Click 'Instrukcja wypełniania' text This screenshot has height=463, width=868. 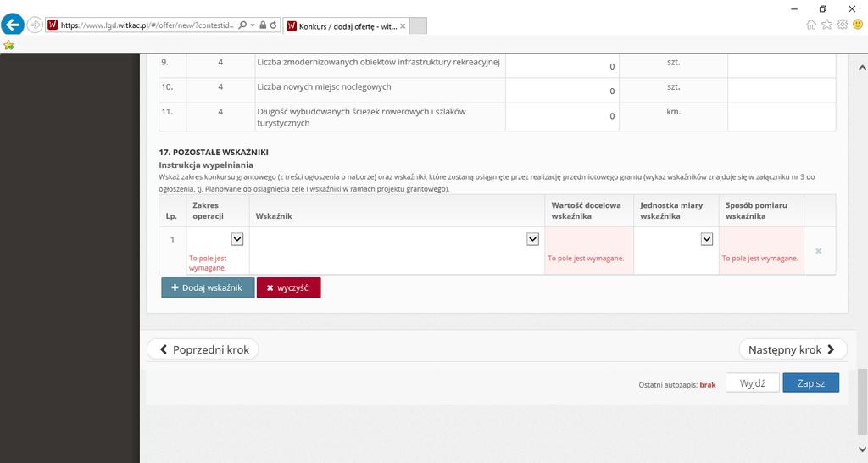pyautogui.click(x=206, y=165)
